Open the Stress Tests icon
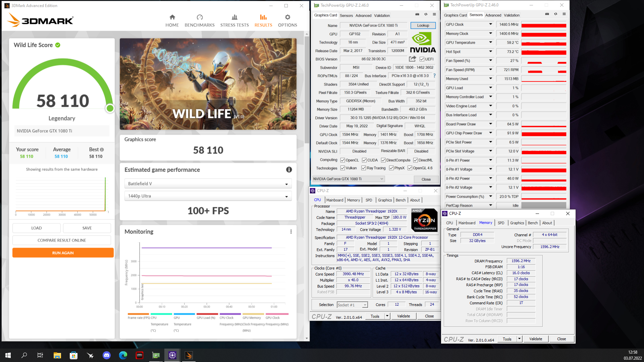The image size is (644, 362). [234, 17]
